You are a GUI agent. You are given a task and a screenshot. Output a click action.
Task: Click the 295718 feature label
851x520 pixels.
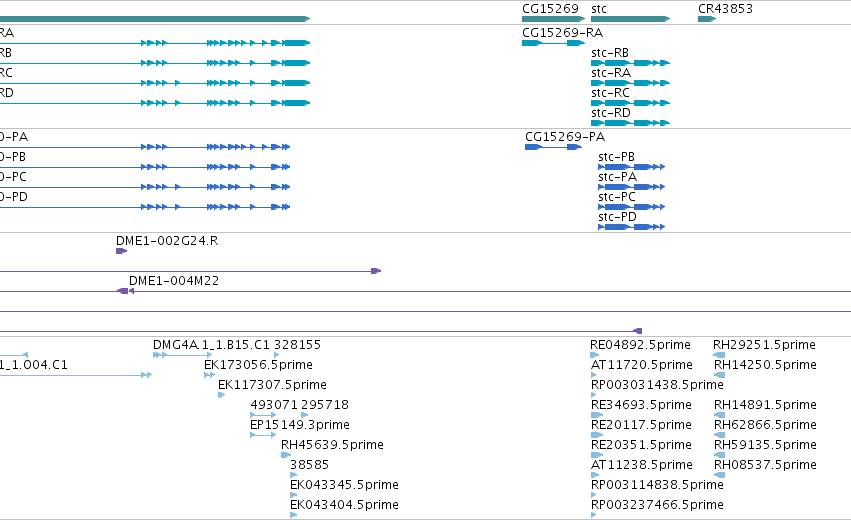coord(325,405)
